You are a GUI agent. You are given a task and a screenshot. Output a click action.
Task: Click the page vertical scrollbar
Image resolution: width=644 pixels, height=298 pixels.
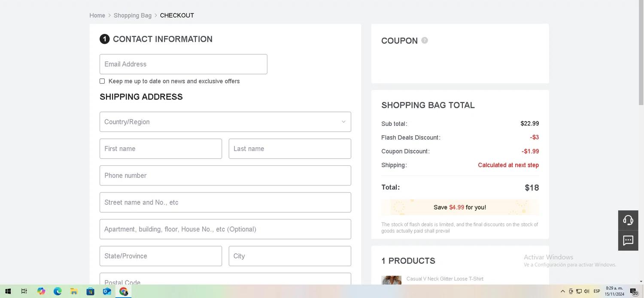(x=641, y=52)
